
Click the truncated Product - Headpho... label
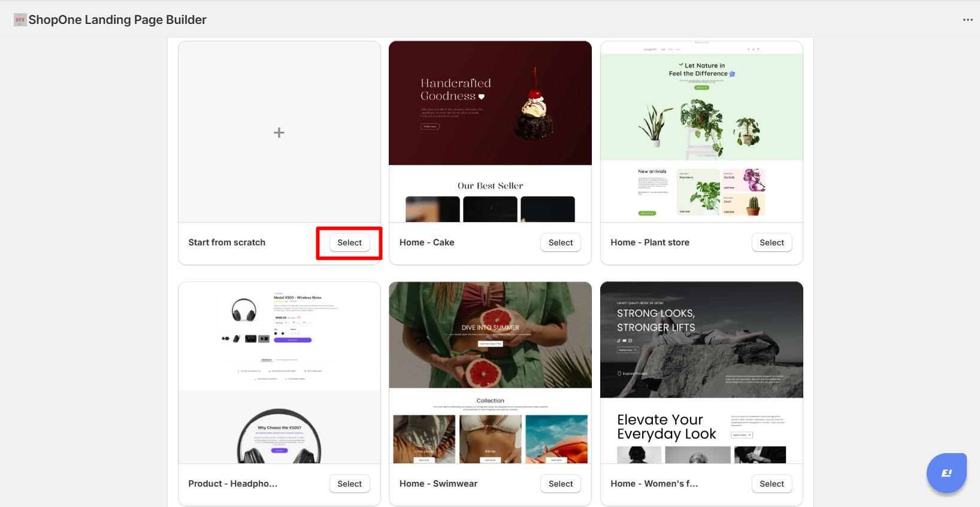point(233,484)
